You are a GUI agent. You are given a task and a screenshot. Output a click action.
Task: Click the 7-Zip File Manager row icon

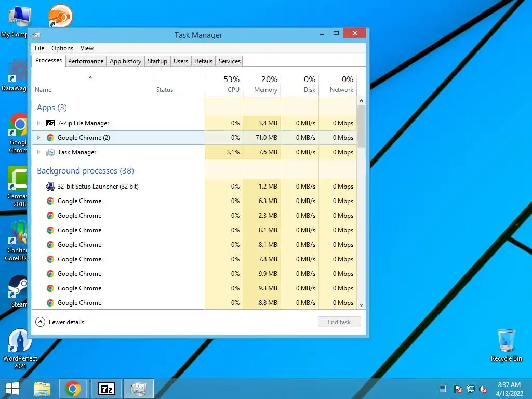[x=50, y=123]
